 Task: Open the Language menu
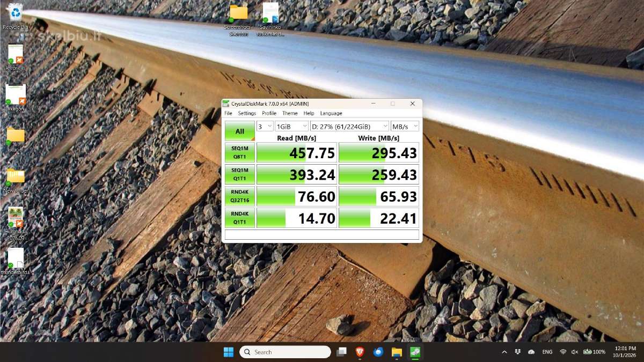(331, 113)
